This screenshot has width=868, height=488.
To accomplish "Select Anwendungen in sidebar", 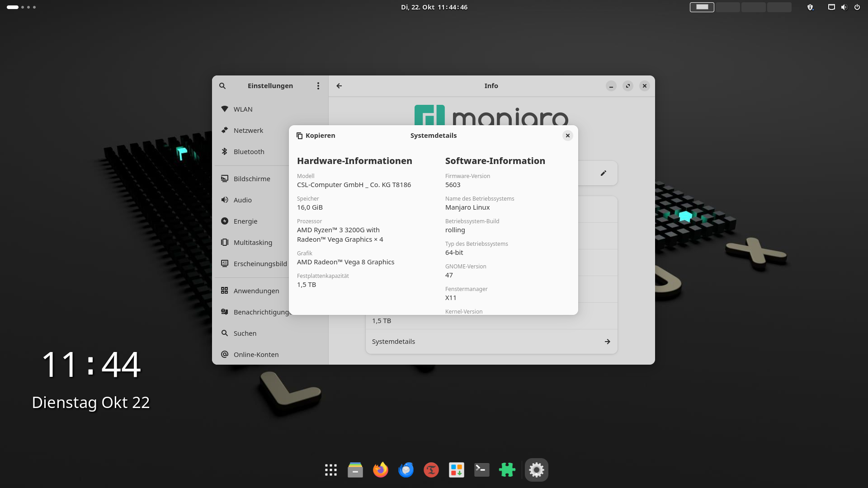I will [256, 291].
